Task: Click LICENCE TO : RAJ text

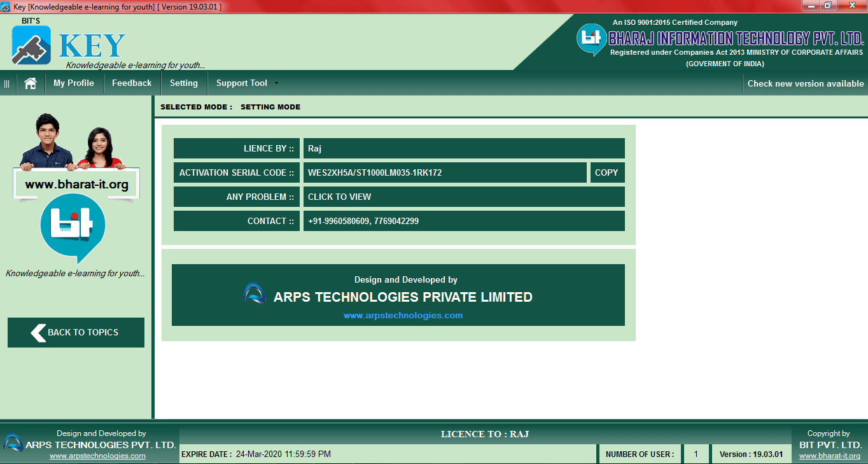Action: point(485,434)
